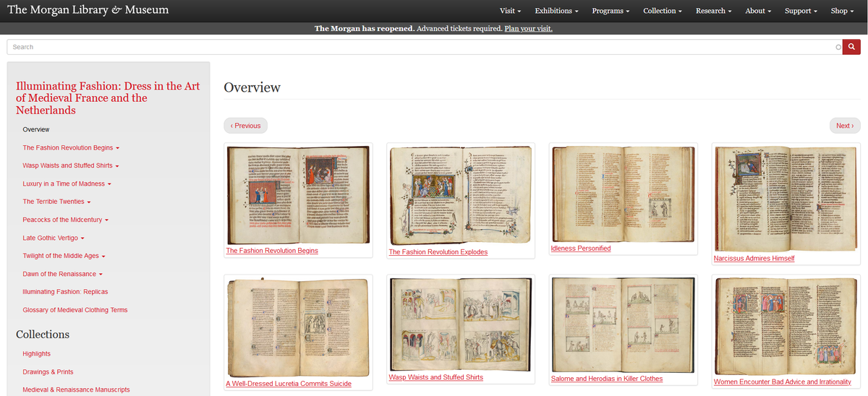Expand Late Gothic Vertigo sidebar item
The height and width of the screenshot is (396, 868).
(54, 238)
